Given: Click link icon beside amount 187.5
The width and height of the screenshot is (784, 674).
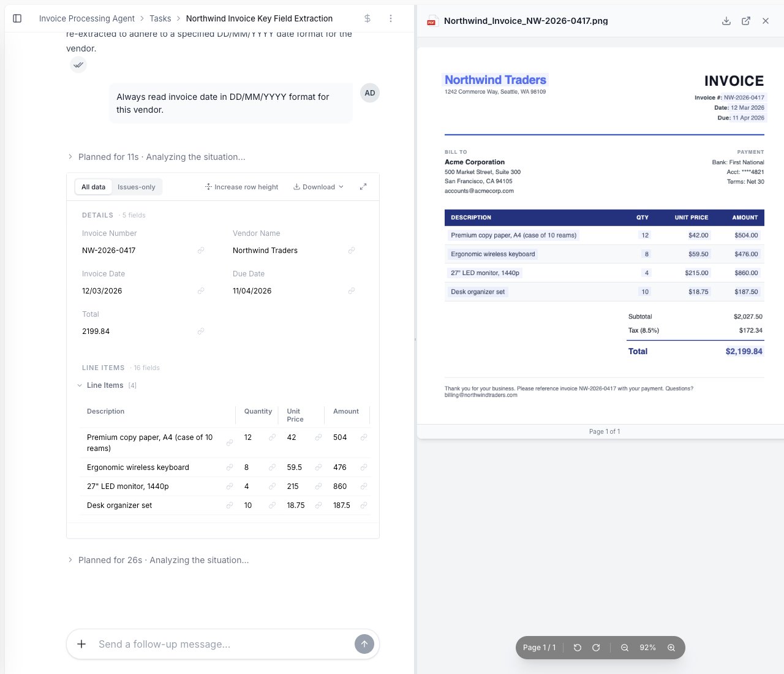Looking at the screenshot, I should point(364,505).
